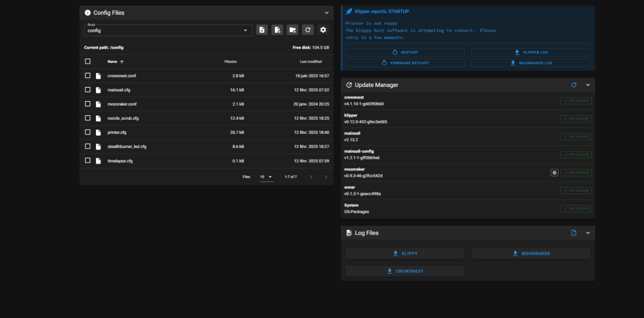Open crowsnest.conf file name
The width and height of the screenshot is (644, 318).
pos(122,76)
